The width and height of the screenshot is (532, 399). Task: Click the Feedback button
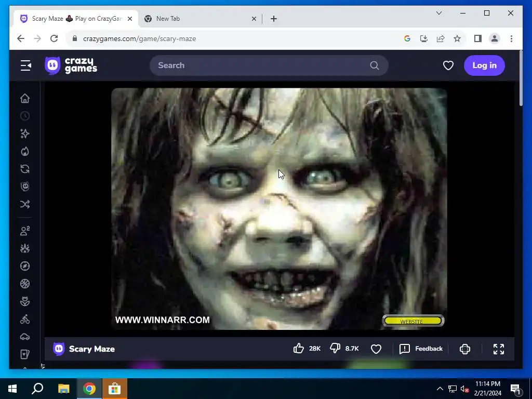pyautogui.click(x=421, y=349)
